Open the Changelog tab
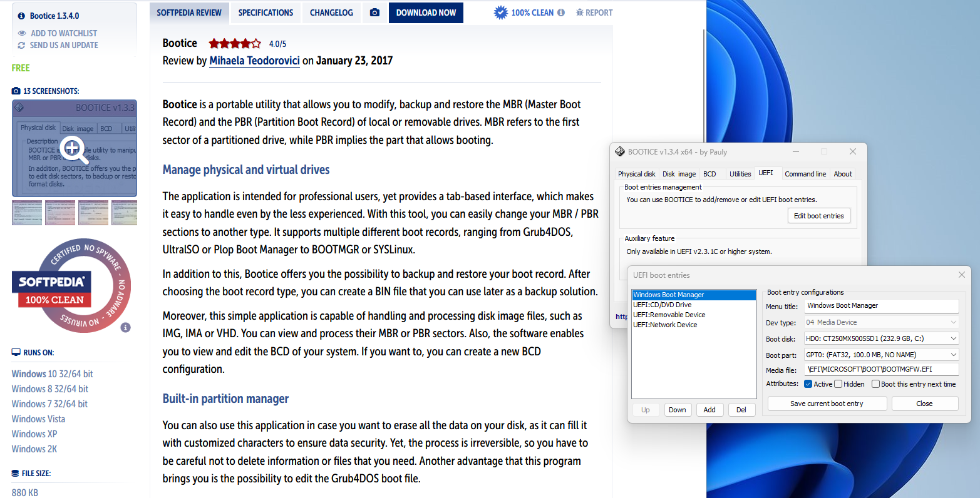The width and height of the screenshot is (980, 498). (331, 13)
